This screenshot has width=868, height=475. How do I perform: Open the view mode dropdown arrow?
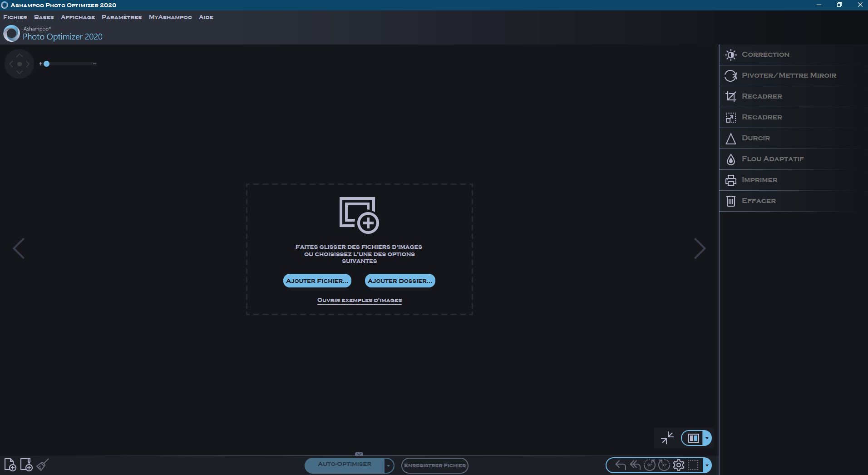point(707,438)
